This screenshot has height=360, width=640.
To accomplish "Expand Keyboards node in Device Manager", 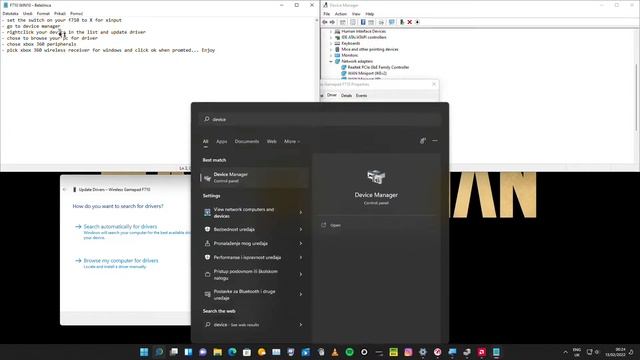I will pyautogui.click(x=331, y=43).
